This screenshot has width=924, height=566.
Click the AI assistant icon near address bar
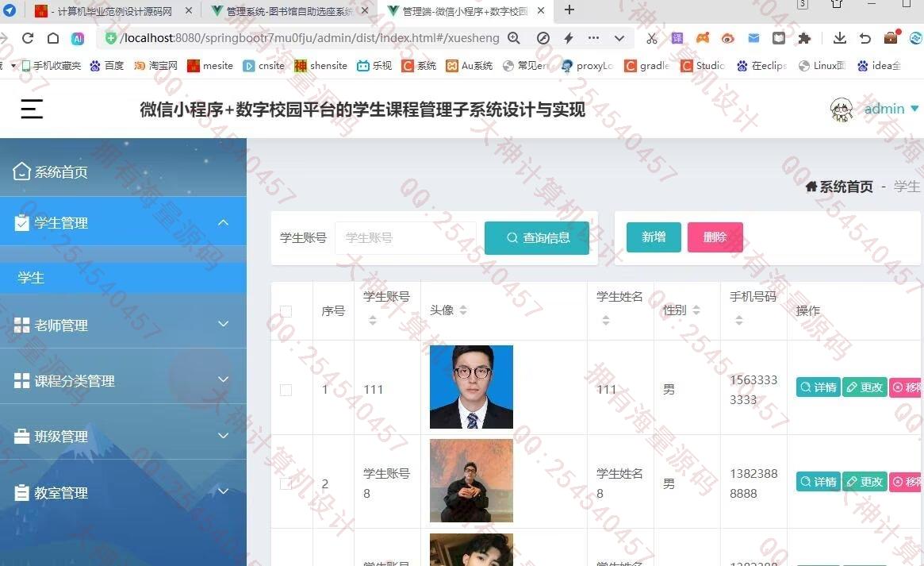point(78,38)
